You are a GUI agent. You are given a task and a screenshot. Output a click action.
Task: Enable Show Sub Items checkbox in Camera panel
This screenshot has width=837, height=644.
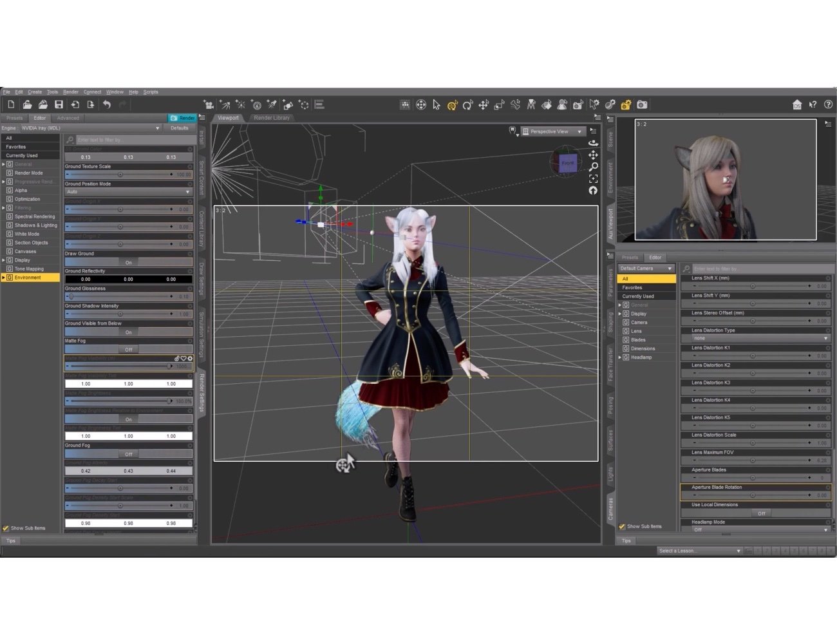[622, 526]
